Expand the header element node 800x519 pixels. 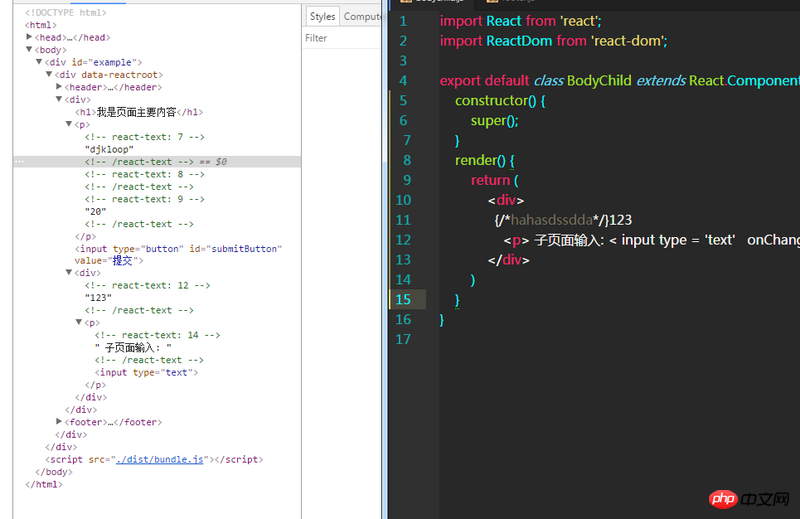click(x=59, y=87)
